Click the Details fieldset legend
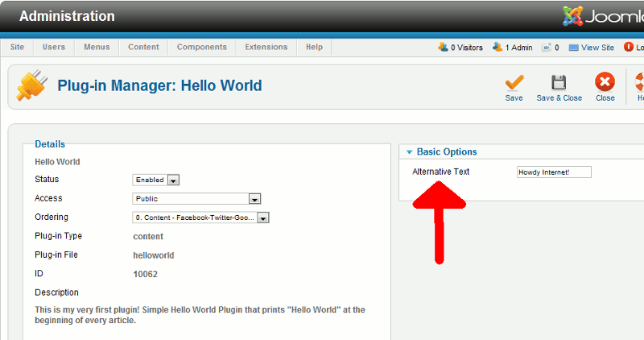This screenshot has height=340, width=644. click(50, 144)
